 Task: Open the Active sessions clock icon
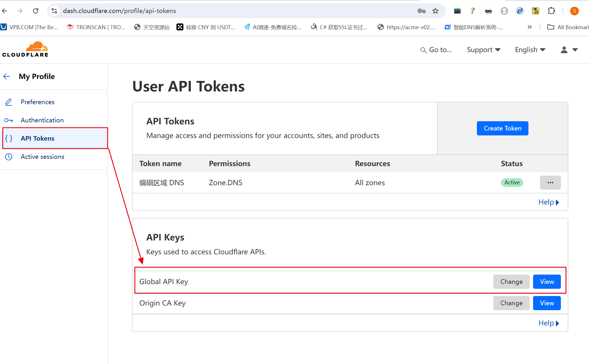[x=8, y=157]
